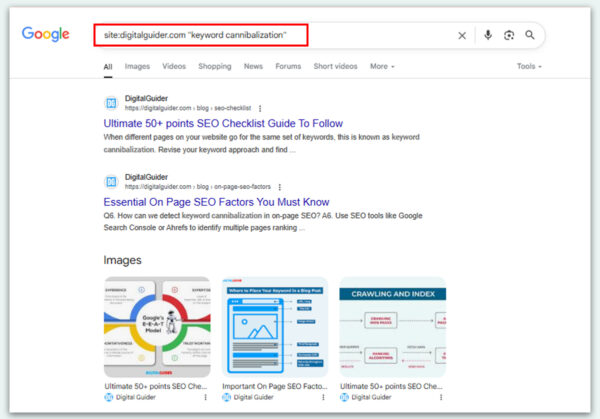Click the Images section heading
The width and height of the screenshot is (600, 419).
click(122, 260)
